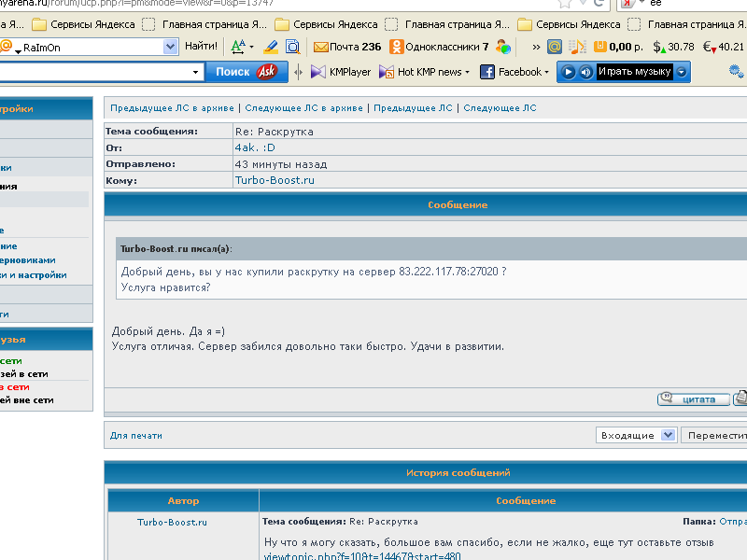The width and height of the screenshot is (747, 560).
Task: Click the Поиск Ask search button
Action: 247,72
